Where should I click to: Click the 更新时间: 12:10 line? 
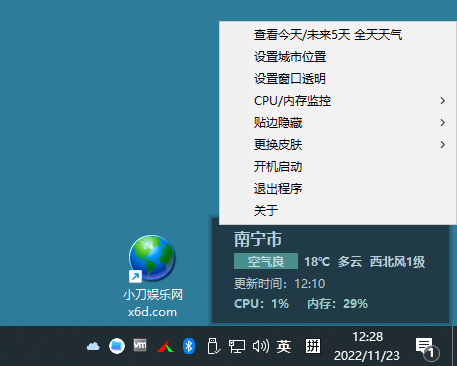[x=279, y=284]
